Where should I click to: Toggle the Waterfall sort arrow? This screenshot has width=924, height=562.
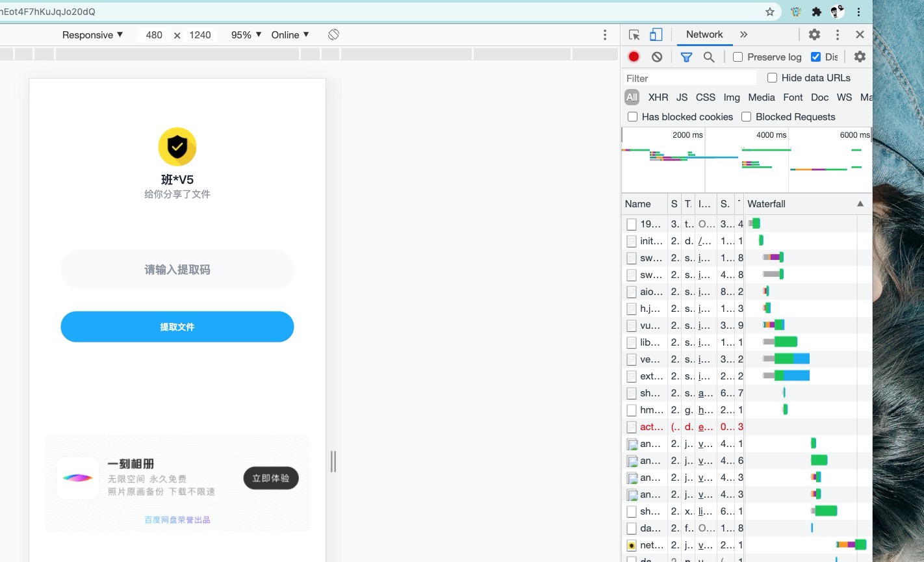tap(860, 204)
